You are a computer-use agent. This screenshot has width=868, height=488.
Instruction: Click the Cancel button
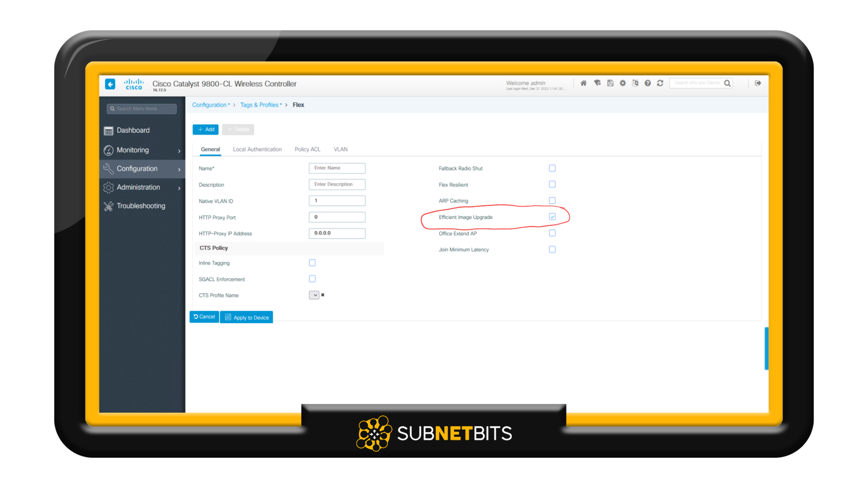(x=204, y=317)
